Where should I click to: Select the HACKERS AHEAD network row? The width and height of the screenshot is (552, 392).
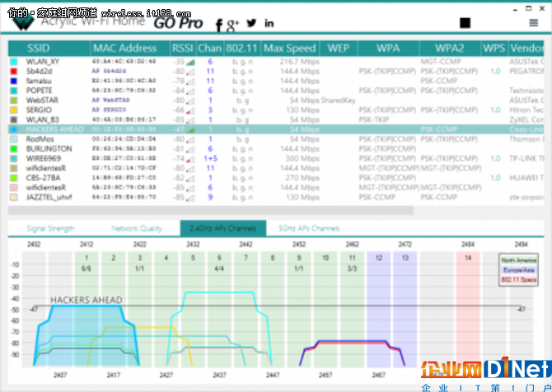point(276,129)
